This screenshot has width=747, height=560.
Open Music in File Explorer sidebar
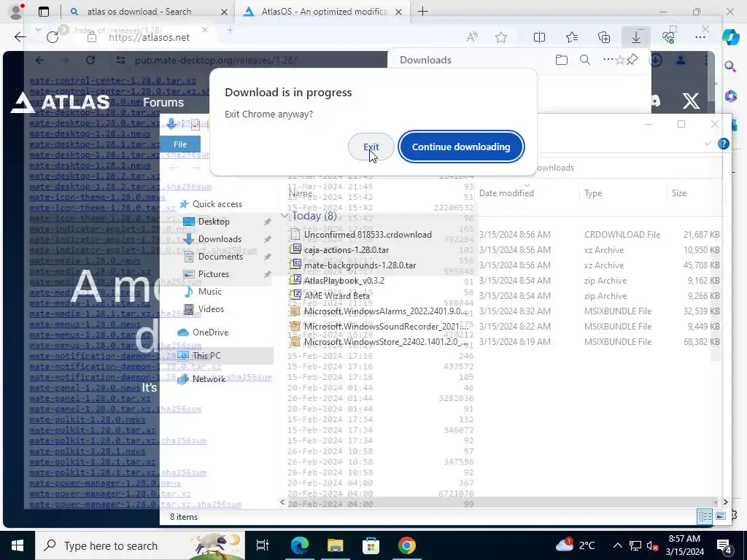pyautogui.click(x=209, y=292)
